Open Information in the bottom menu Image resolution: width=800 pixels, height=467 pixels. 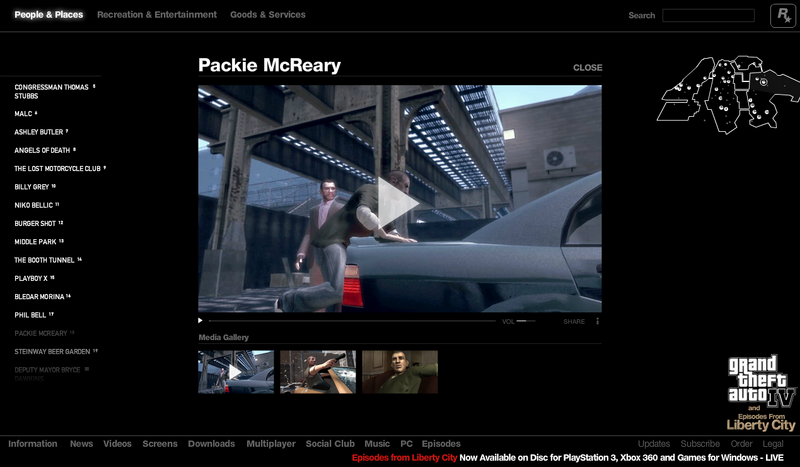tap(33, 444)
